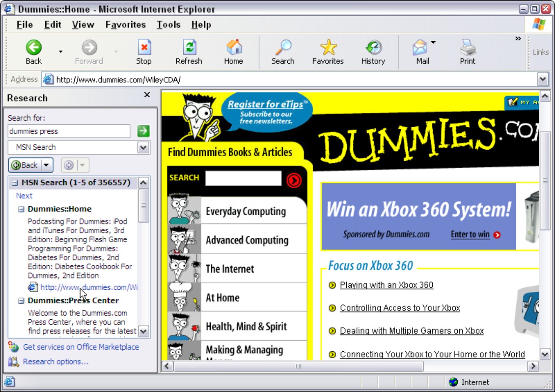Open the address bar dropdown
This screenshot has height=392, width=555.
tap(543, 79)
